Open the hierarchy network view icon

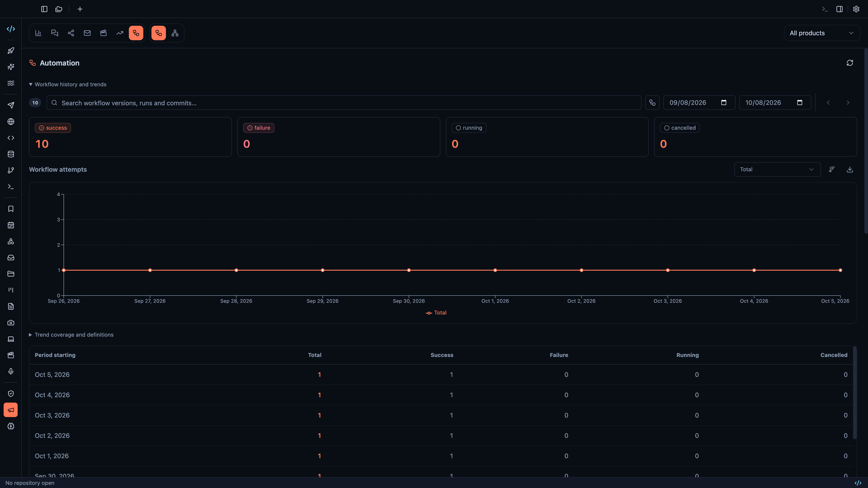pos(175,33)
